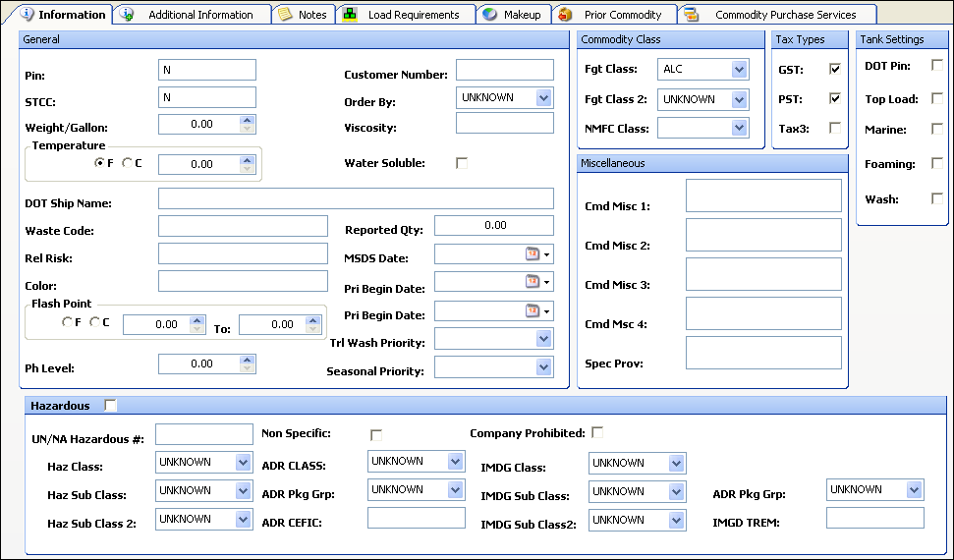
Task: Decrease the Ph Level value with down arrow
Action: point(248,369)
